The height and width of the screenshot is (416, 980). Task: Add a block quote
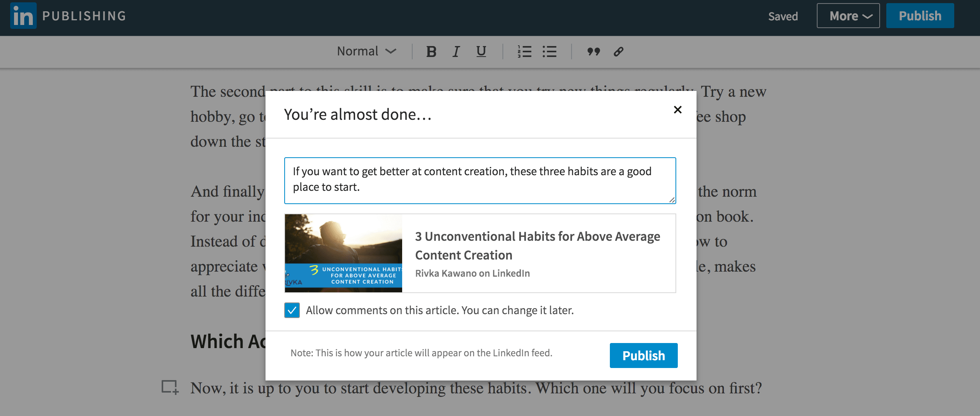click(x=593, y=52)
